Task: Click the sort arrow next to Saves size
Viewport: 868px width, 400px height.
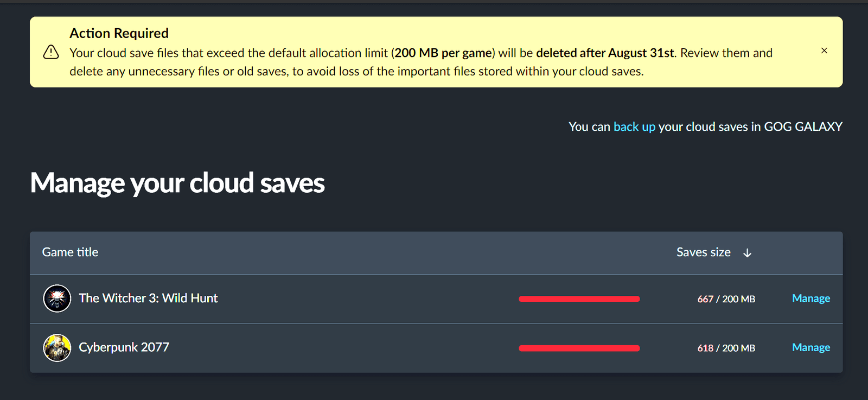Action: 747,253
